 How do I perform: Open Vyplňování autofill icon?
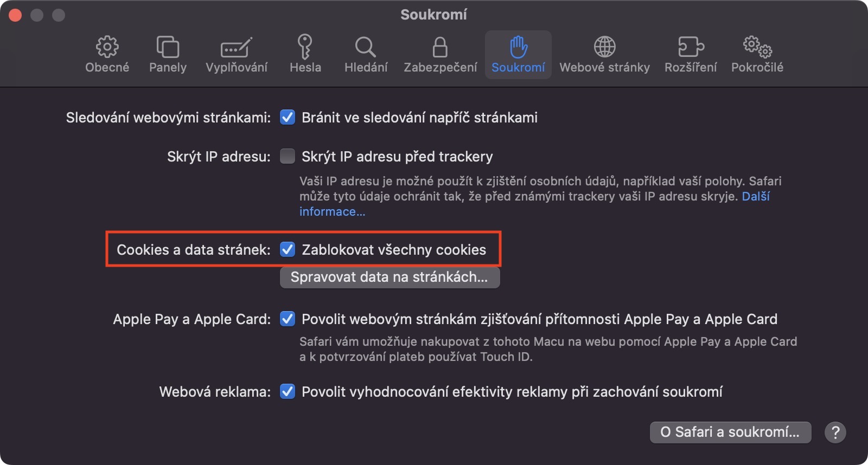tap(237, 47)
